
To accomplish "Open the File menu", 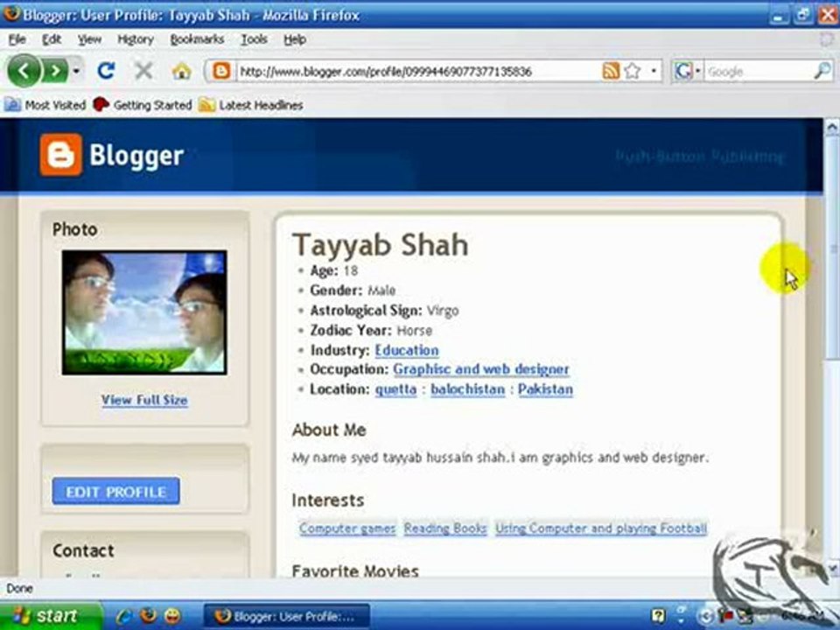I will click(17, 39).
